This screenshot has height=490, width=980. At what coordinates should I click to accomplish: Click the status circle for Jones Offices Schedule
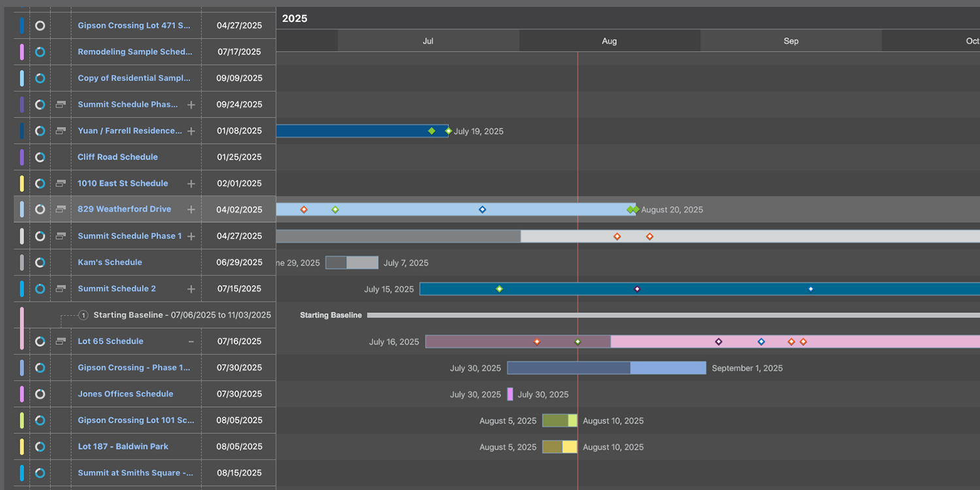click(x=40, y=394)
